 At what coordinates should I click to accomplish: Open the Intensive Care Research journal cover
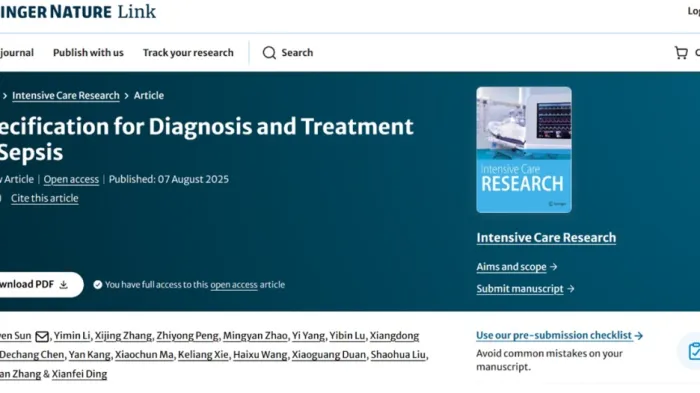coord(524,150)
